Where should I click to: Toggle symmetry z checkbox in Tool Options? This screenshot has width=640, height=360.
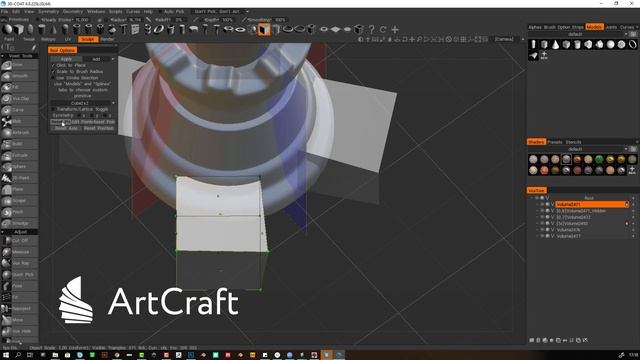pos(105,116)
